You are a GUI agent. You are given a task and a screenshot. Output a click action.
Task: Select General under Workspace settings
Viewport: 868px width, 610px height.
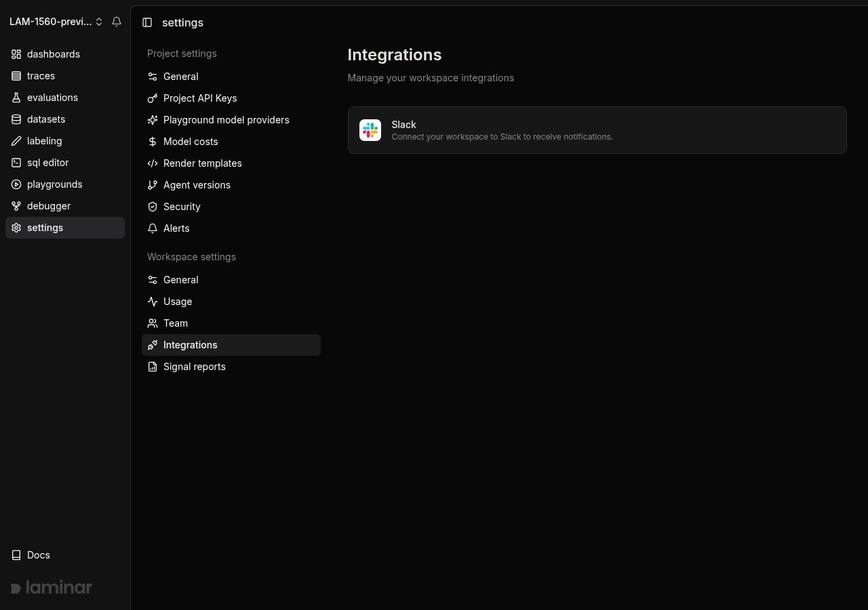click(231, 280)
